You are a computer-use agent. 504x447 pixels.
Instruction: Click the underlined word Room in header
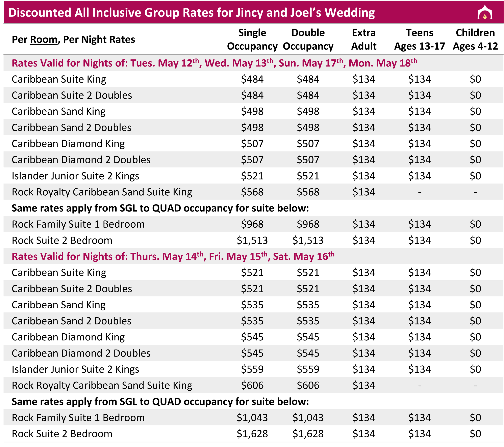pos(44,40)
